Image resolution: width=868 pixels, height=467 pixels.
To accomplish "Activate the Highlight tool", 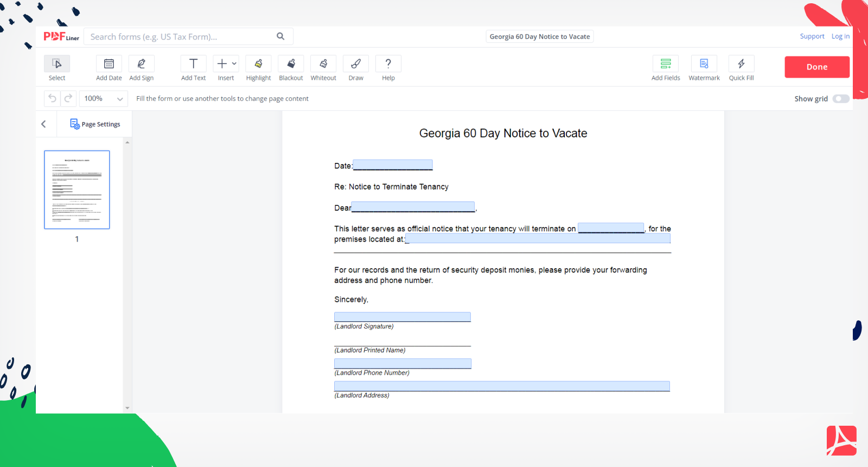I will click(258, 64).
